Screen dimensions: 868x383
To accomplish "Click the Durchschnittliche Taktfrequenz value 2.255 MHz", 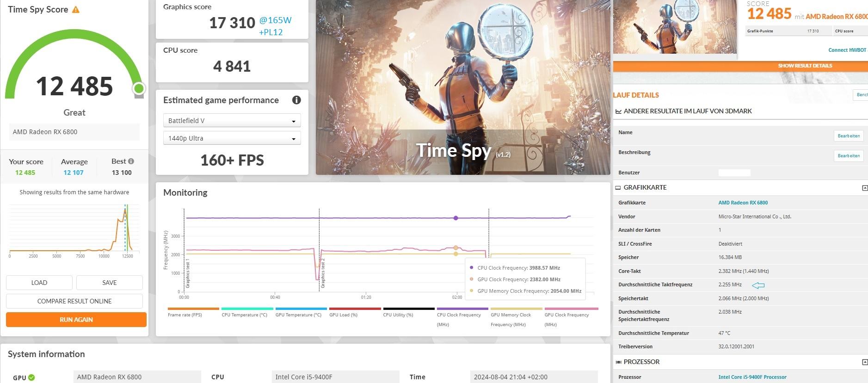I will click(x=730, y=285).
